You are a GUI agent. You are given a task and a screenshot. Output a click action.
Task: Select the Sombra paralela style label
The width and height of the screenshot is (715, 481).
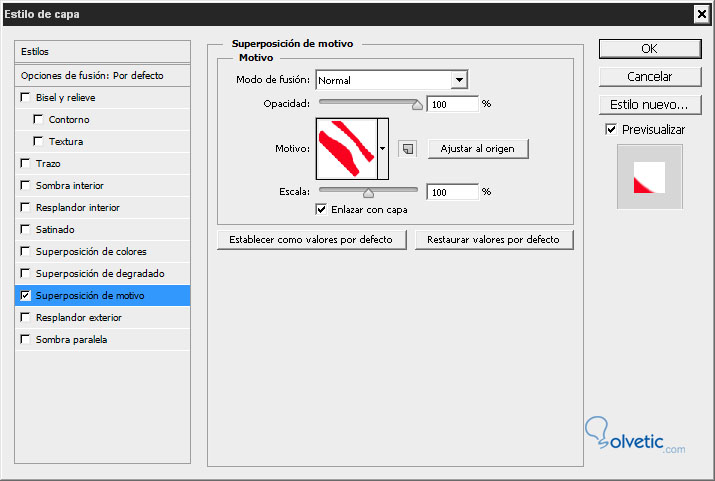point(72,340)
